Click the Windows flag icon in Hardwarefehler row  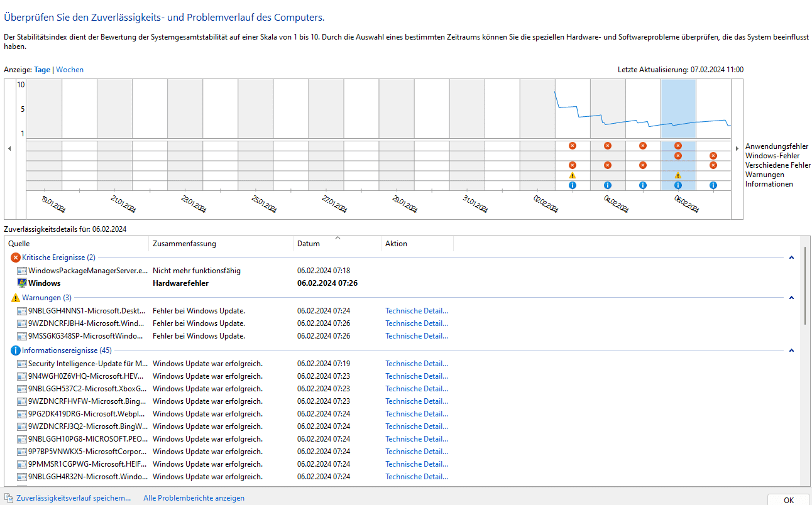pos(22,283)
